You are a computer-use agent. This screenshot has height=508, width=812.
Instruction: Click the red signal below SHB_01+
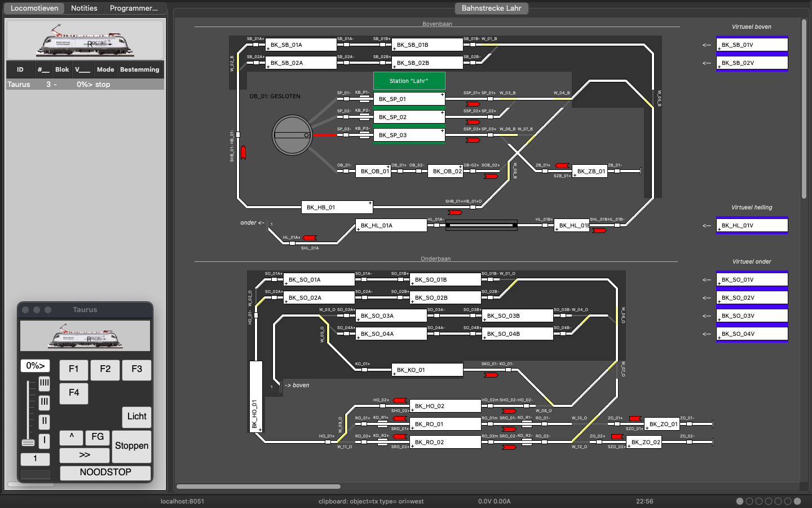[455, 212]
